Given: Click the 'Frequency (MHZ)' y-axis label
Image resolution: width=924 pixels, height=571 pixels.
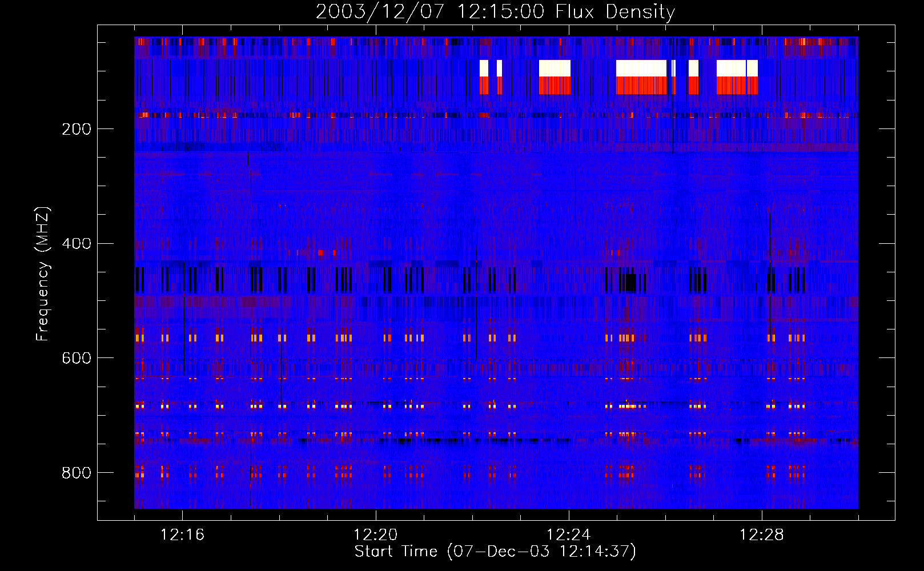Looking at the screenshot, I should tap(43, 274).
